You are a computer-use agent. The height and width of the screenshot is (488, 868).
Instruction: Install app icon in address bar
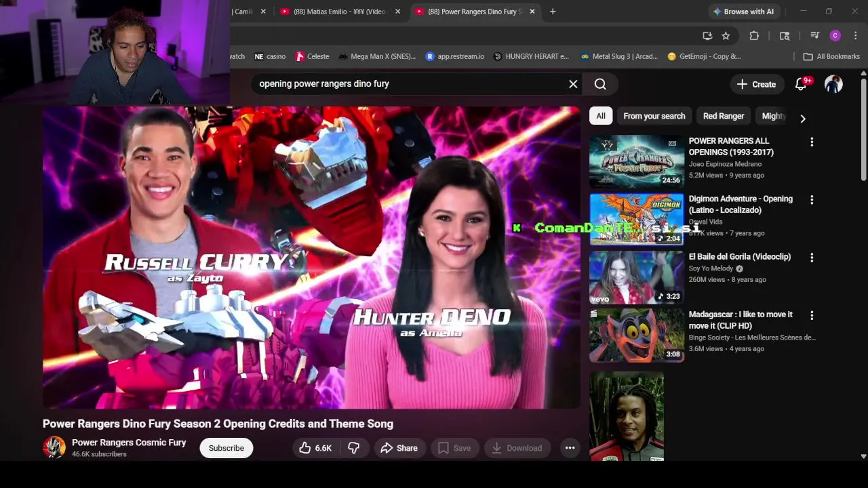point(707,36)
